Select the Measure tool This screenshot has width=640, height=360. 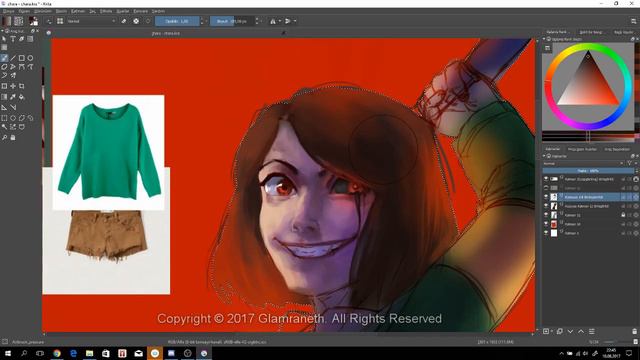pos(13,107)
